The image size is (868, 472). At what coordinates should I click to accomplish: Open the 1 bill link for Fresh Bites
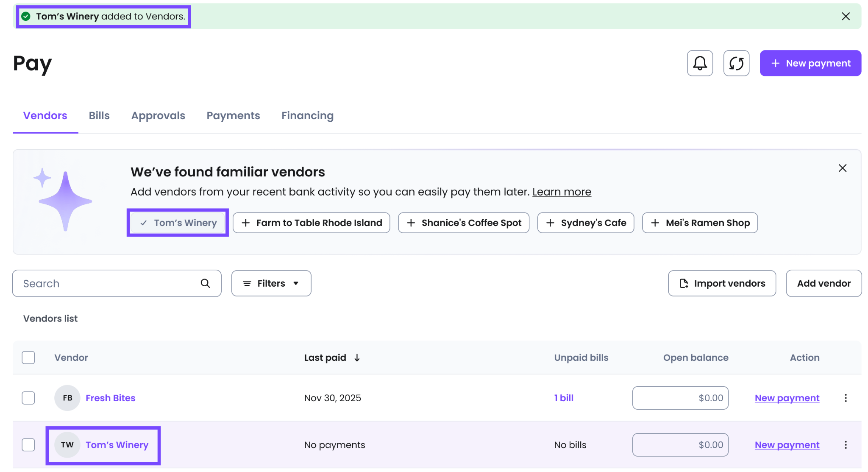(564, 398)
